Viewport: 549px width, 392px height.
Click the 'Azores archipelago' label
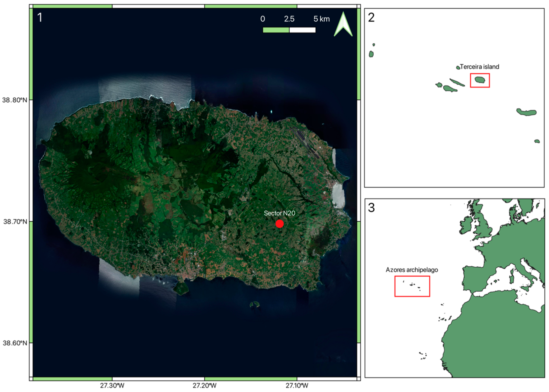(412, 270)
